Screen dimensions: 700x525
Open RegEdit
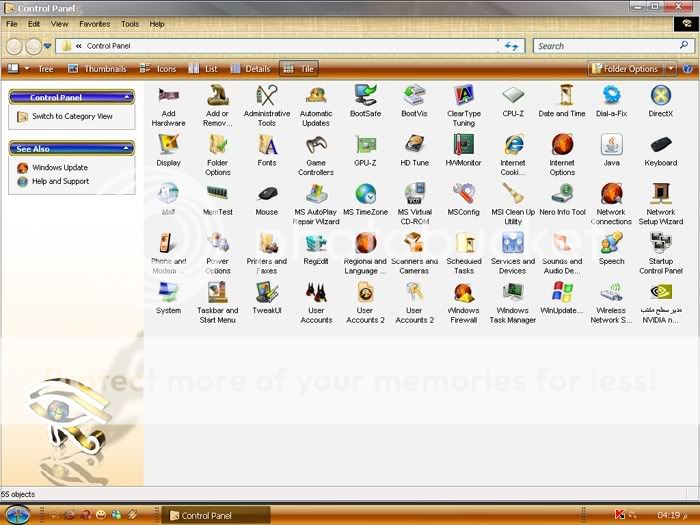point(316,249)
